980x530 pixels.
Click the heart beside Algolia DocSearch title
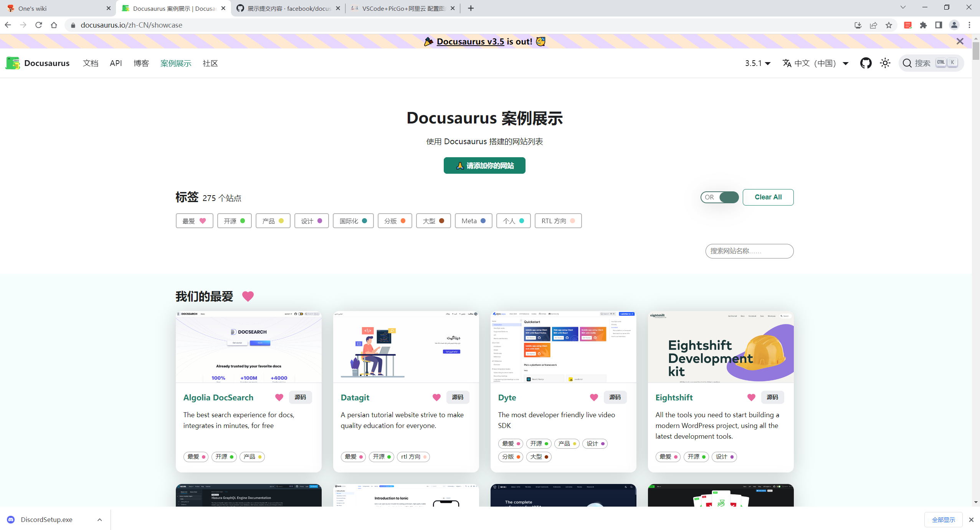point(279,397)
